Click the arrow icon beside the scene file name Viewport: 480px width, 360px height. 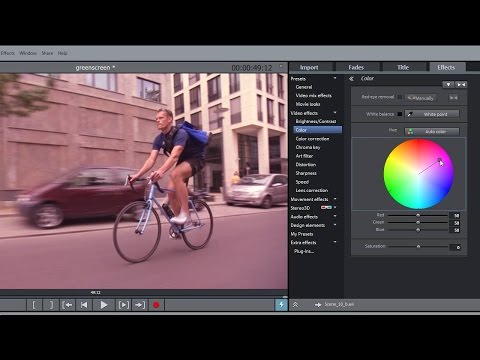tap(318, 304)
